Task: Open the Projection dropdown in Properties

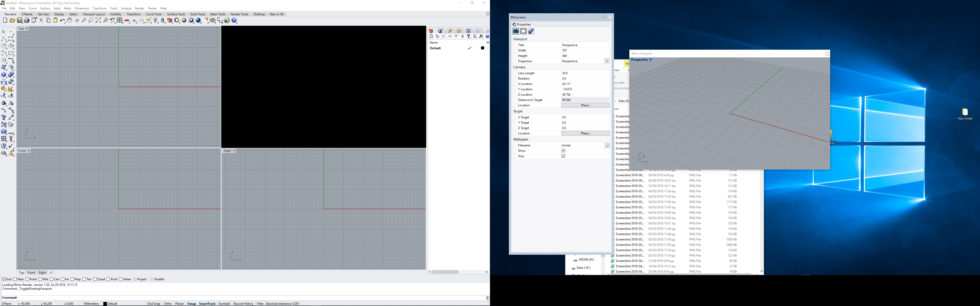Action: click(607, 61)
